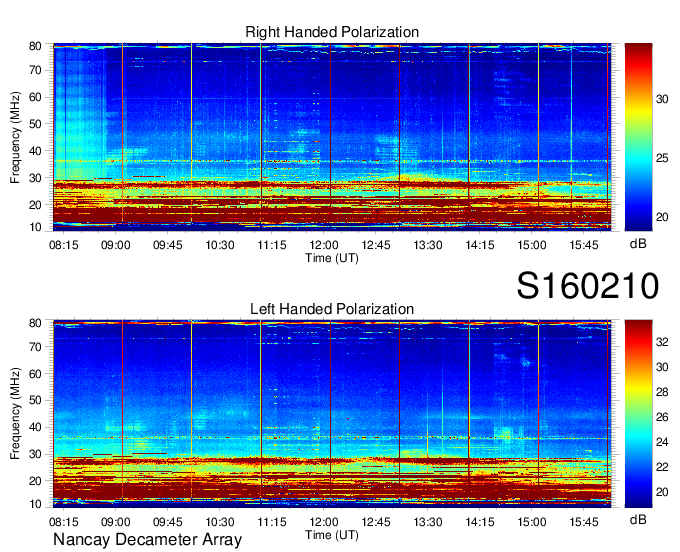
Task: Click 12:00 time tick on Left Handed plot
Action: pyautogui.click(x=324, y=522)
